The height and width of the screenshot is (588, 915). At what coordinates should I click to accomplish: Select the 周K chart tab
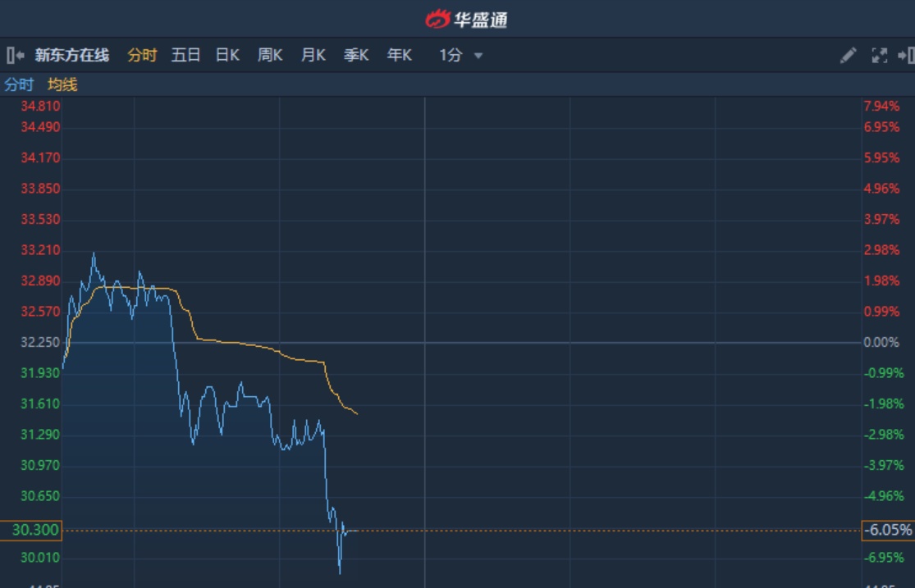click(270, 56)
